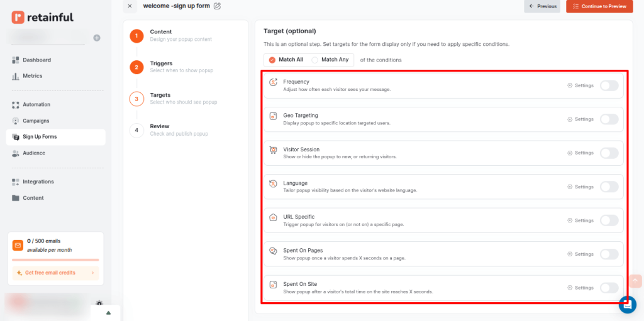This screenshot has height=321, width=644.
Task: Enable the Frequency toggle
Action: point(609,85)
